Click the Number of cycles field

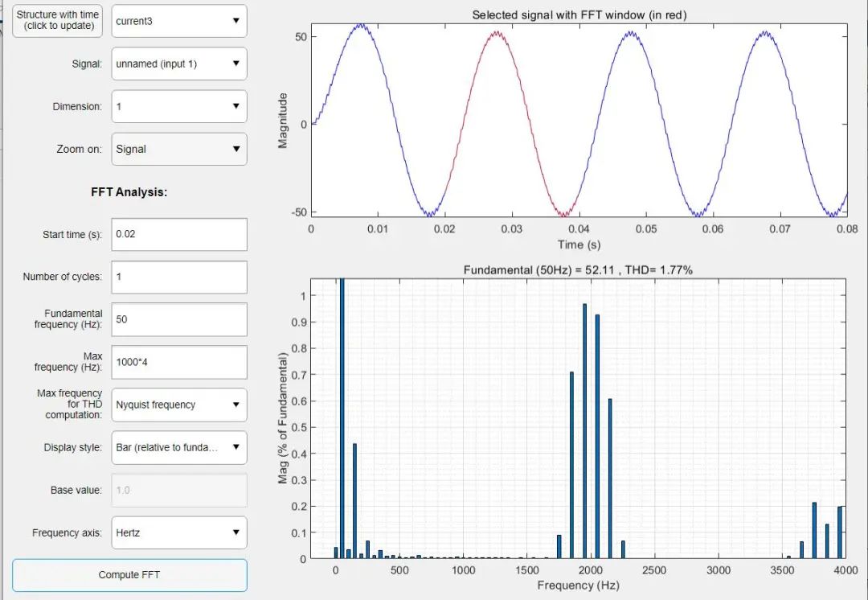(178, 277)
